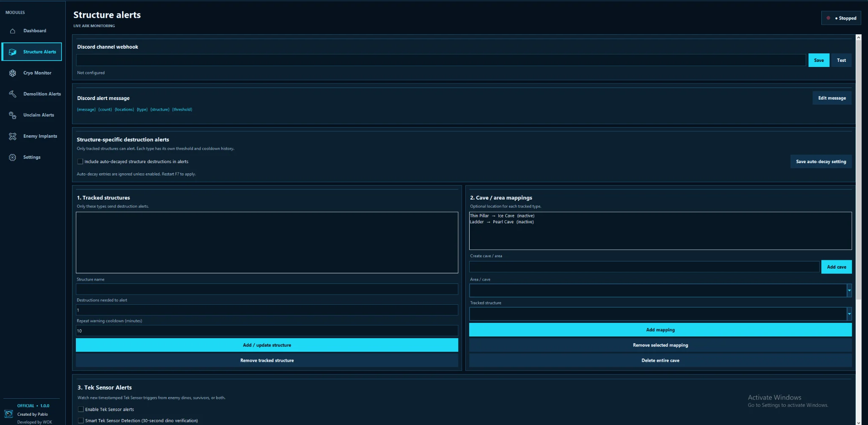The height and width of the screenshot is (425, 868).
Task: Click the scrollbar down arrow
Action: pos(858,422)
